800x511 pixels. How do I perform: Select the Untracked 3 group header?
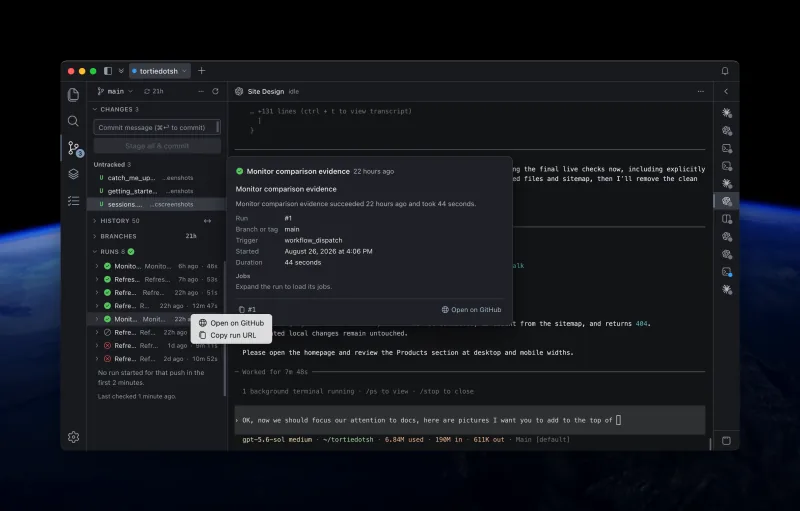click(112, 164)
